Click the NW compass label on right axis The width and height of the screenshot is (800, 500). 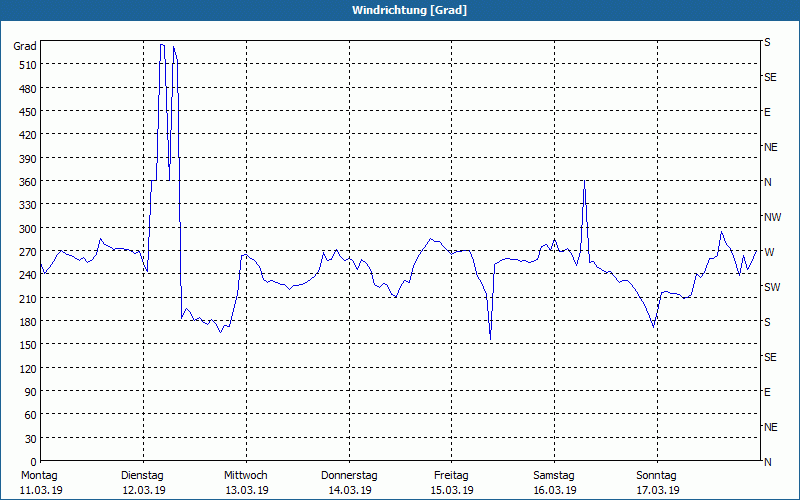coord(772,217)
